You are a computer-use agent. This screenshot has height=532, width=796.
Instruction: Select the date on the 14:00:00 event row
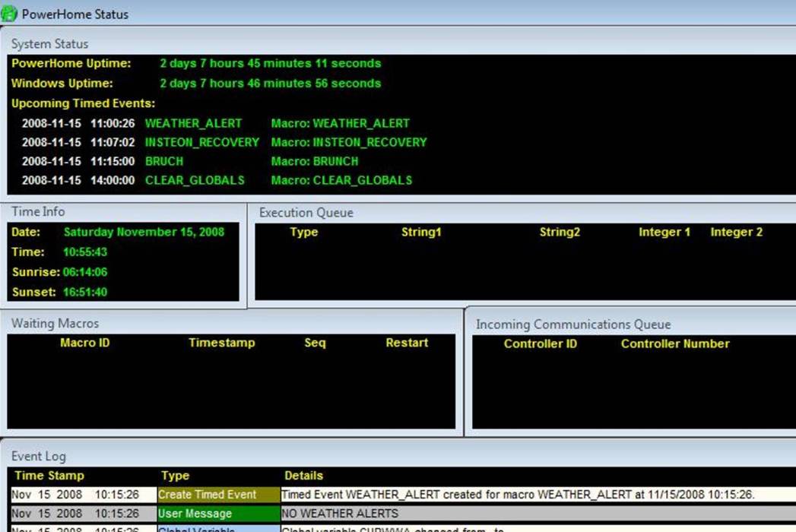tap(51, 180)
